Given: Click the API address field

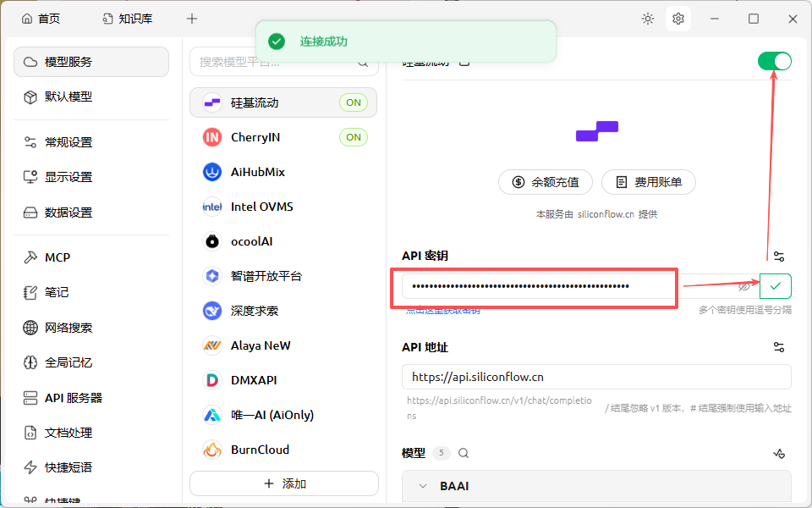Looking at the screenshot, I should [x=596, y=377].
